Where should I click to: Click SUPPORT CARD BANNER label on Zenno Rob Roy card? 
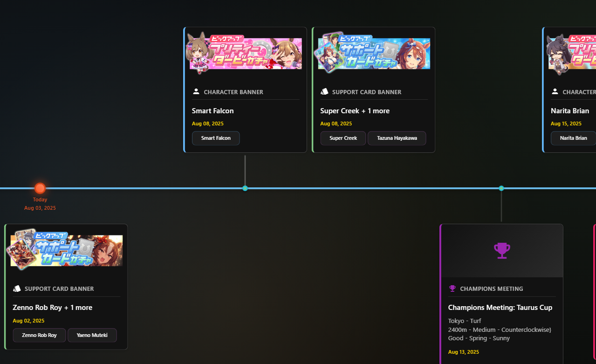59,288
